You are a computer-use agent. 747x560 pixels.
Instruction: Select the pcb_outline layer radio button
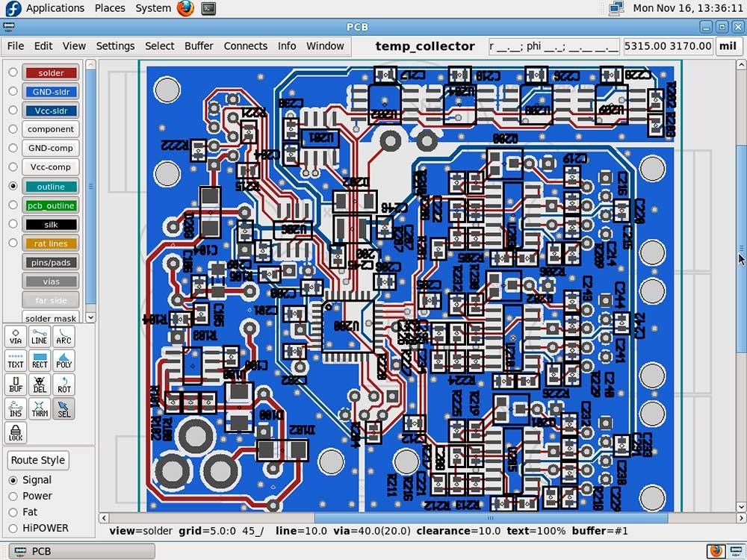point(13,205)
